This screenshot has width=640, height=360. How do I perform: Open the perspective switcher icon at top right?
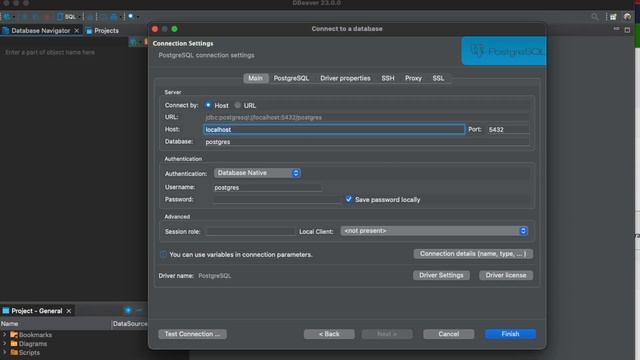613,17
